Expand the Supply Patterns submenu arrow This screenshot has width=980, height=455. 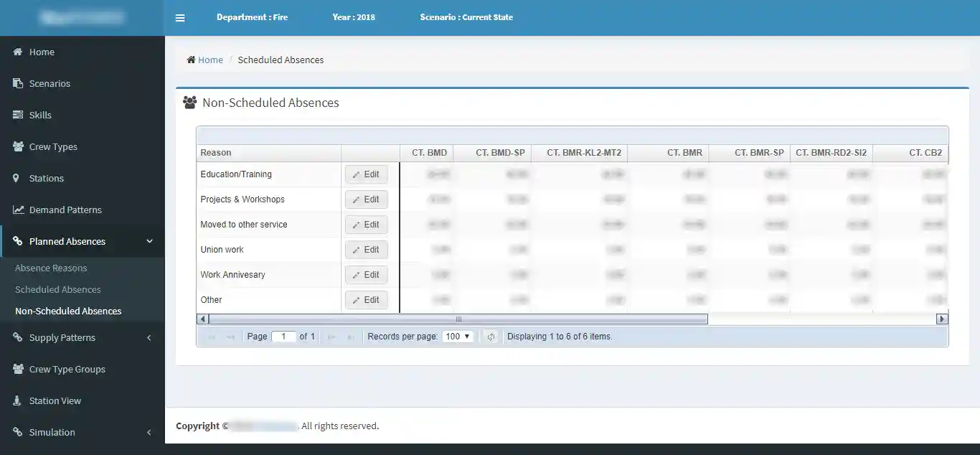click(x=149, y=338)
